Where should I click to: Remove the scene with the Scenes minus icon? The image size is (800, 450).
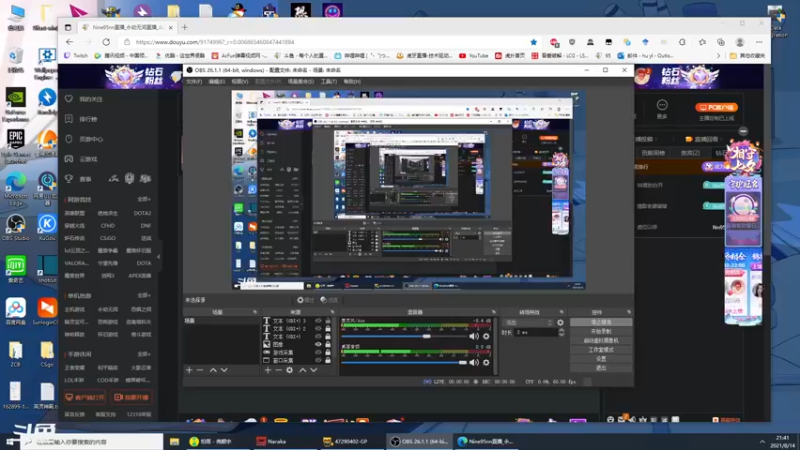tap(200, 370)
